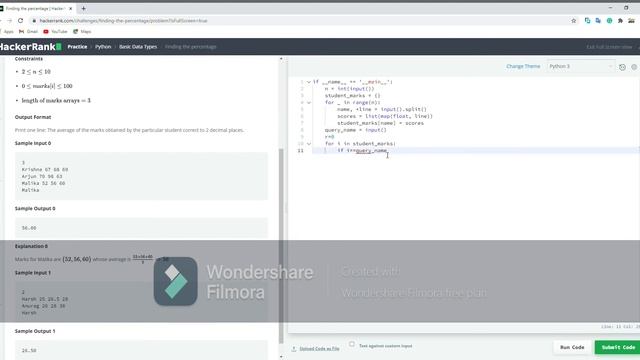Viewport: 640px width, 360px height.
Task: Click the scroll-down arrow of problem panel
Action: [281, 357]
